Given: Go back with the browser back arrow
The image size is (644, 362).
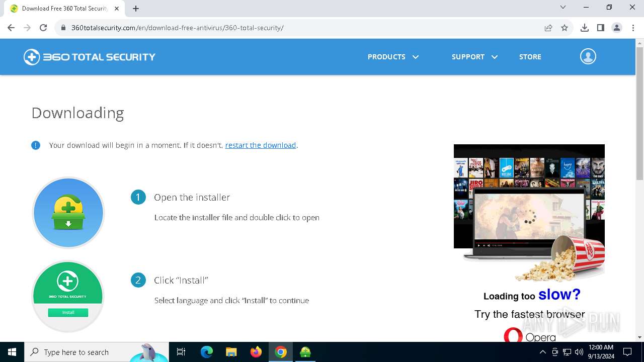Looking at the screenshot, I should [11, 28].
